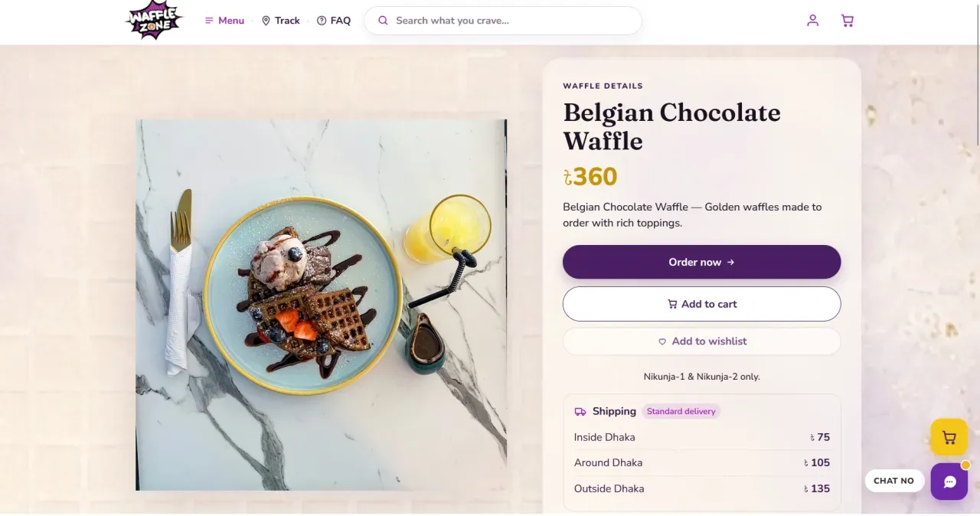Open the Waffle Zone logo homepage

(155, 21)
